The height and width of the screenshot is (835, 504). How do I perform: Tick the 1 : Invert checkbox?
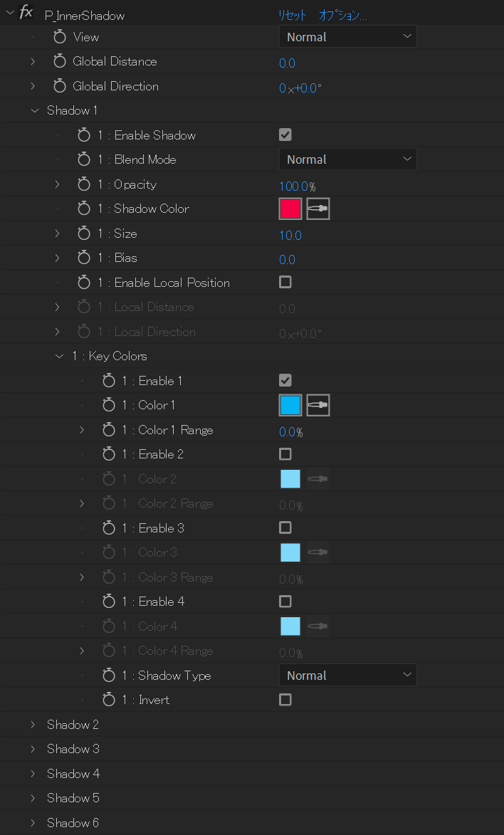285,699
